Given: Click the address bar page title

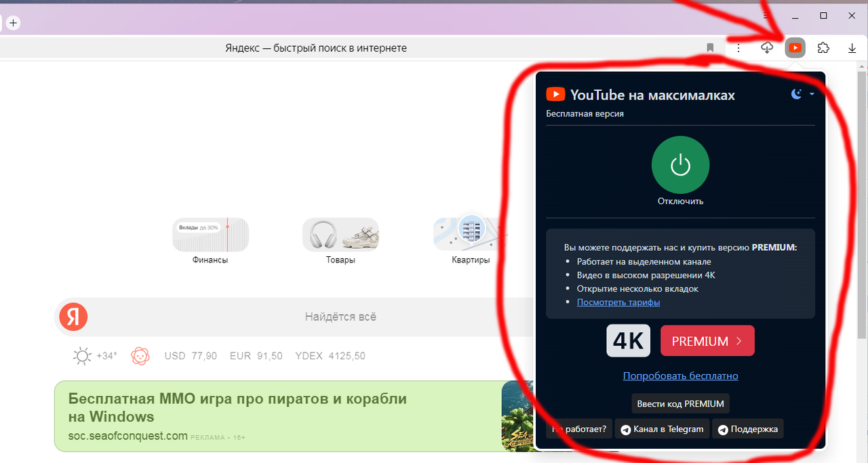Looking at the screenshot, I should (316, 48).
